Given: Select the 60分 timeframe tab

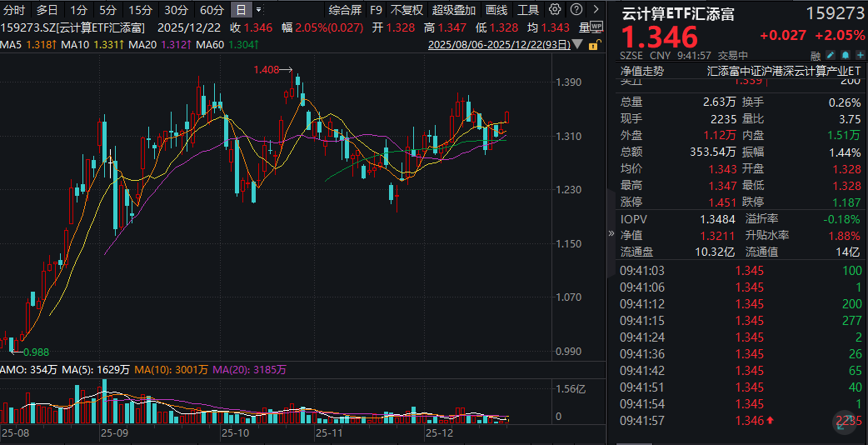Looking at the screenshot, I should point(212,10).
